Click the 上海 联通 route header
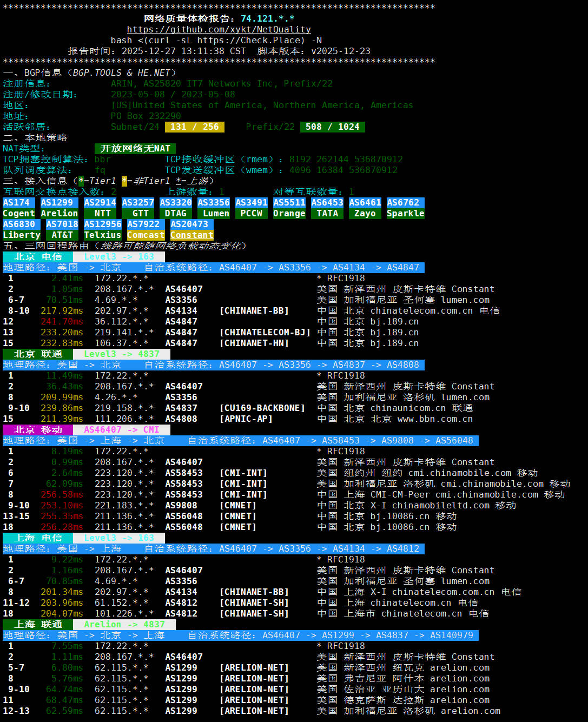 pos(38,625)
